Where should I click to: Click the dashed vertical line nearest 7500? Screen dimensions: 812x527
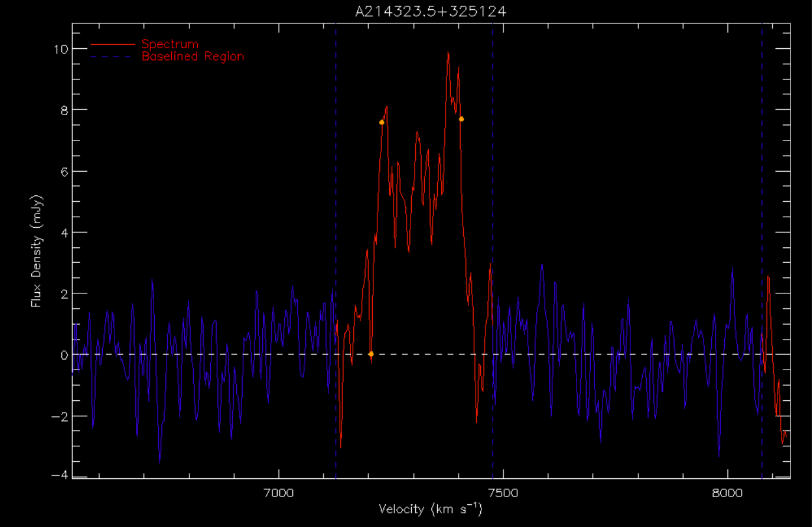click(493, 250)
